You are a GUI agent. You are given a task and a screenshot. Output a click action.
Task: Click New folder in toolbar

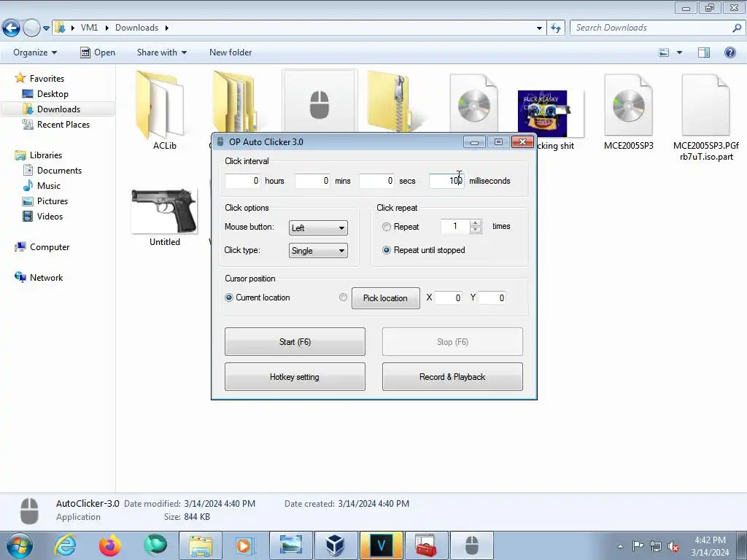pyautogui.click(x=231, y=52)
